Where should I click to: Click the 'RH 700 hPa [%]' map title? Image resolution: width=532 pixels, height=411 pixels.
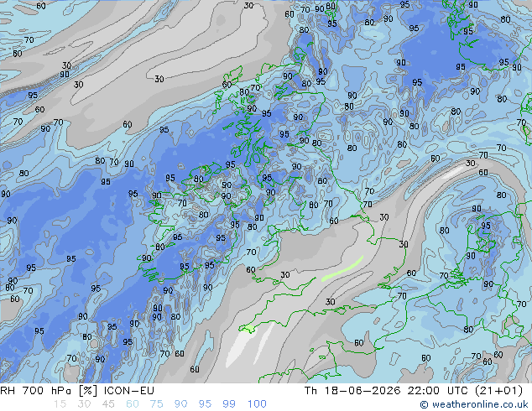(49, 391)
